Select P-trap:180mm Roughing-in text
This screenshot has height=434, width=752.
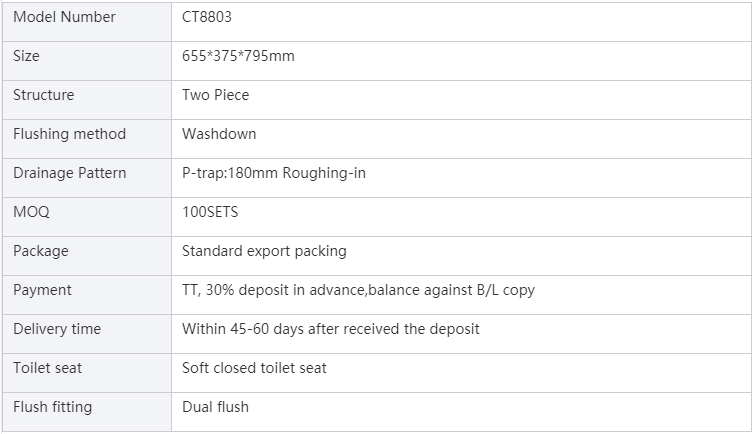[x=274, y=173]
